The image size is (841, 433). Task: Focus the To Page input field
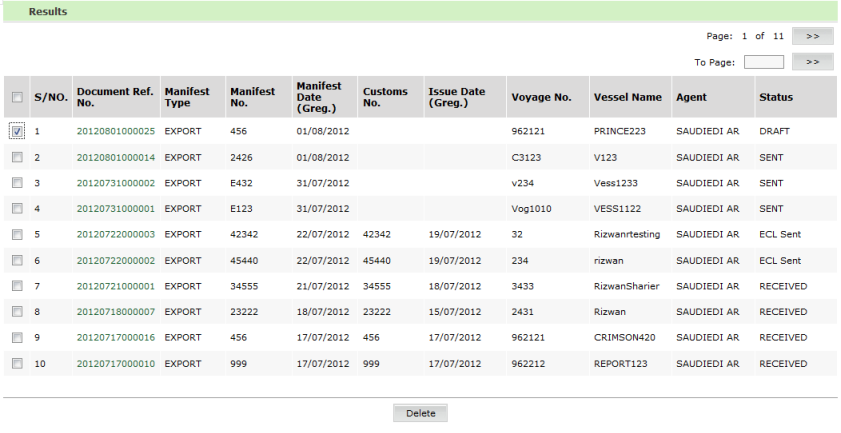pyautogui.click(x=763, y=62)
